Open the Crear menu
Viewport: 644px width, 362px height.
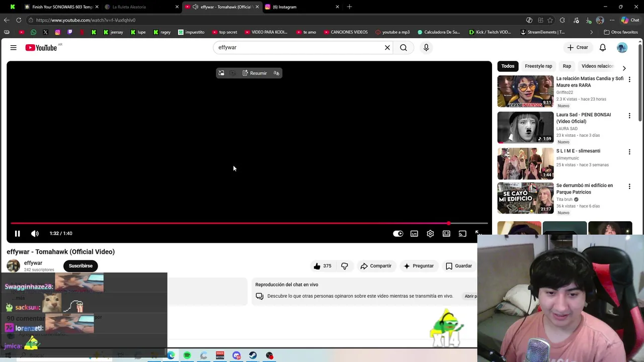click(578, 47)
